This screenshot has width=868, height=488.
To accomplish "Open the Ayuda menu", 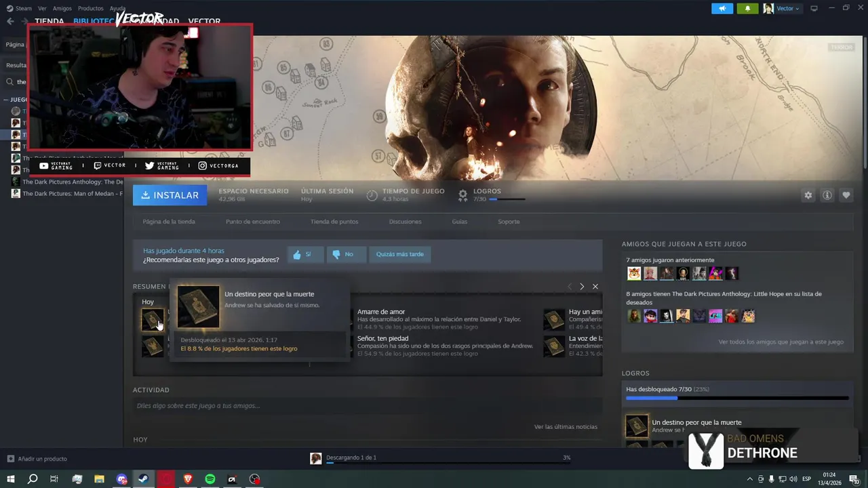I will coord(117,8).
